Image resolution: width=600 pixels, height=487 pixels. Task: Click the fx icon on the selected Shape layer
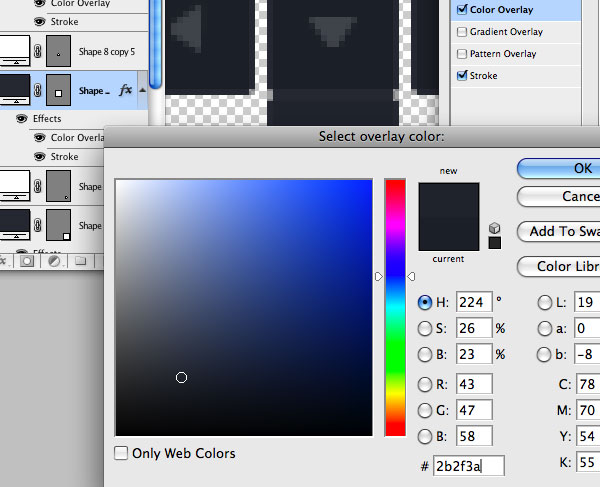tap(126, 90)
